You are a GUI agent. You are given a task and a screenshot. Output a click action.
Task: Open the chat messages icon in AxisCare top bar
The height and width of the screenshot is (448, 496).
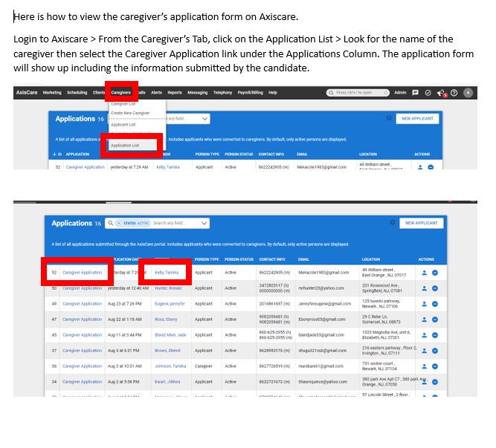click(x=416, y=93)
